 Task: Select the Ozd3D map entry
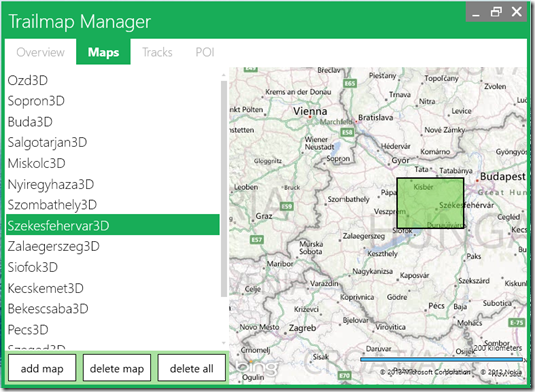click(x=113, y=81)
